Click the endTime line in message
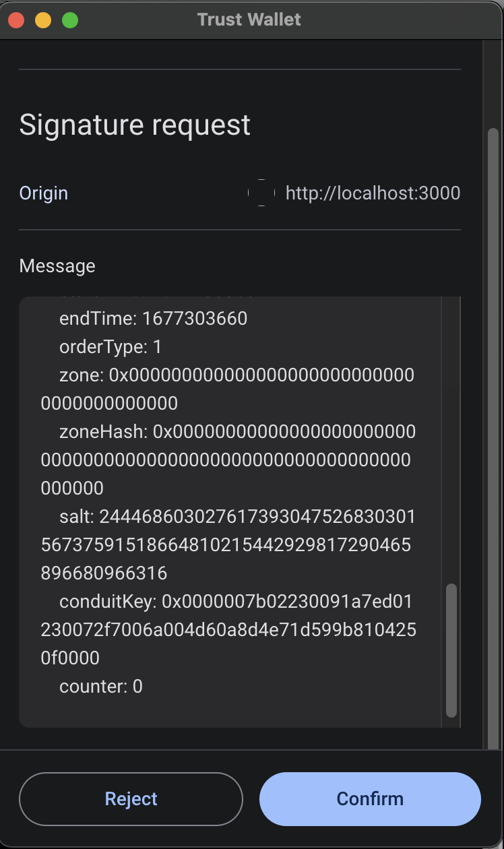The image size is (504, 849). 153,318
